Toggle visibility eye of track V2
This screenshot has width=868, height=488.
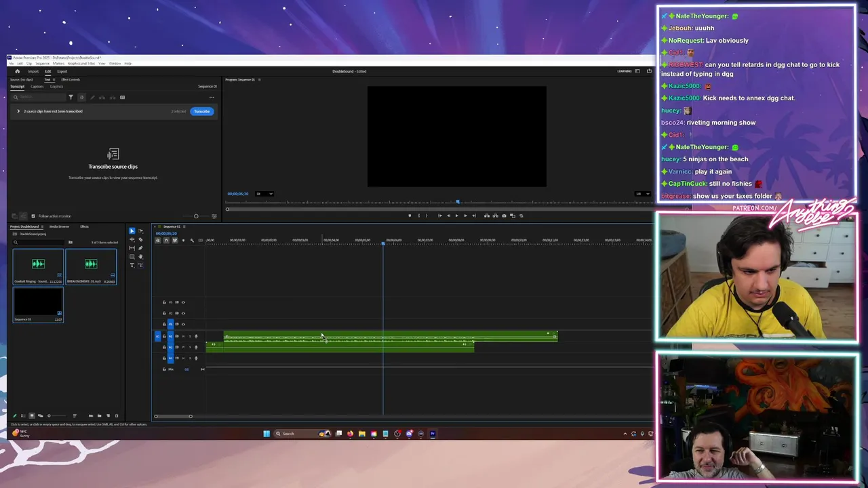[x=183, y=313]
